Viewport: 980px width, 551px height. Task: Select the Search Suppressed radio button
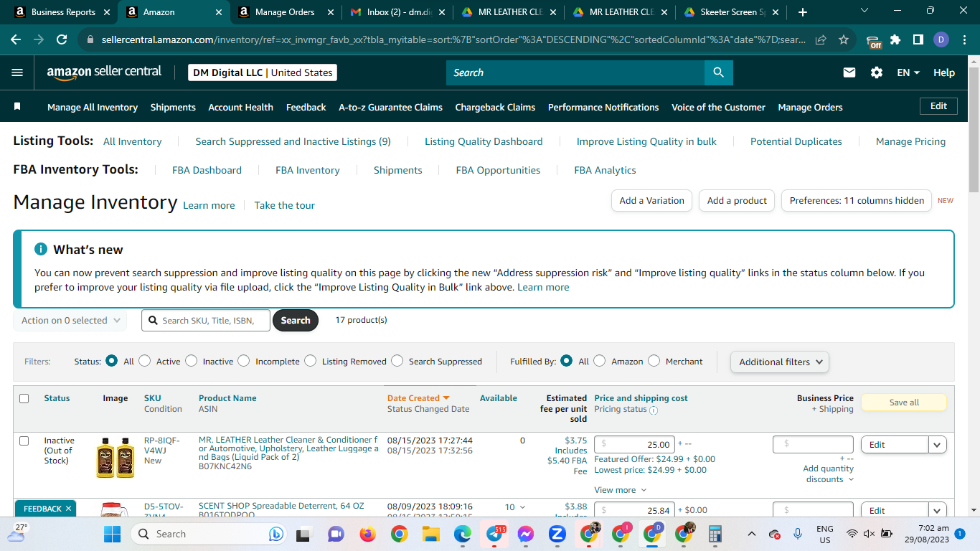point(397,361)
